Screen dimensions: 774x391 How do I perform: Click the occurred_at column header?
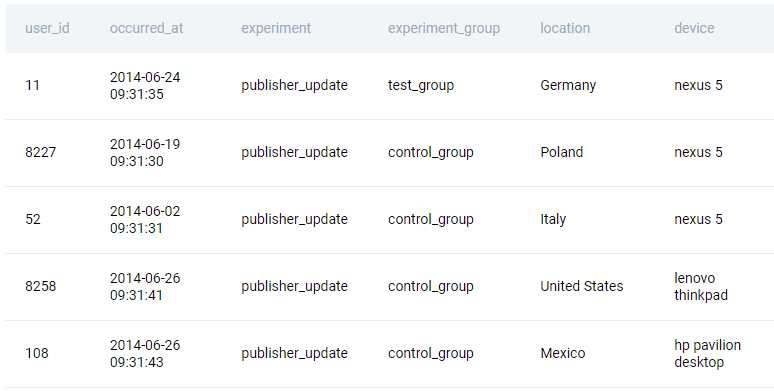click(147, 28)
